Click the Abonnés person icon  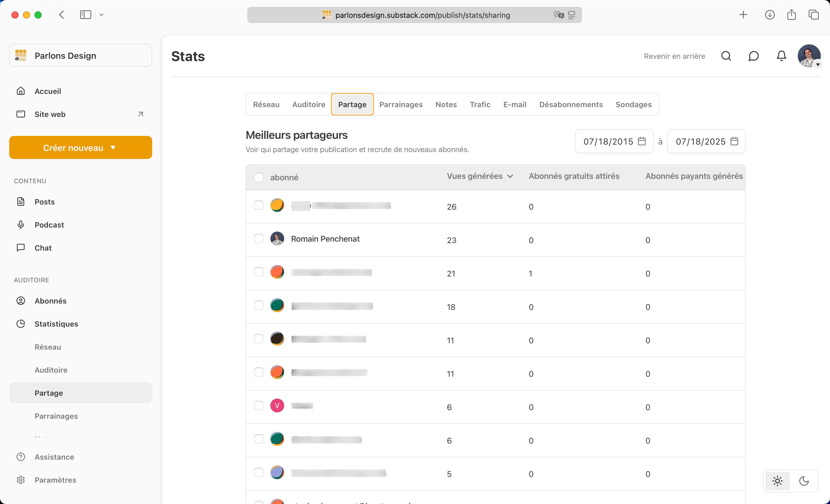pos(21,301)
